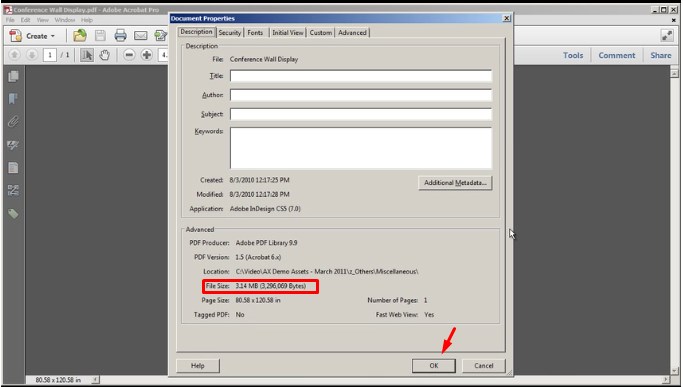Open the File menu
The image size is (683, 387).
[x=10, y=20]
